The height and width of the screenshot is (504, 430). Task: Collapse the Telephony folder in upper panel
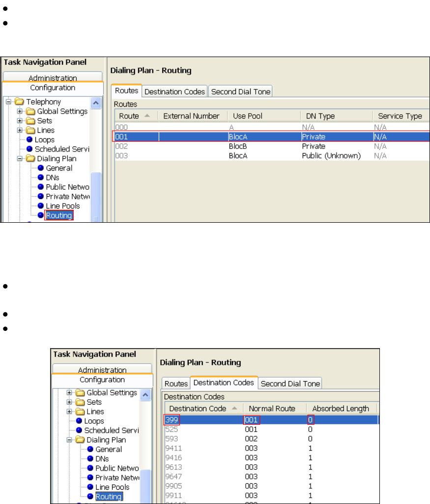[9, 102]
